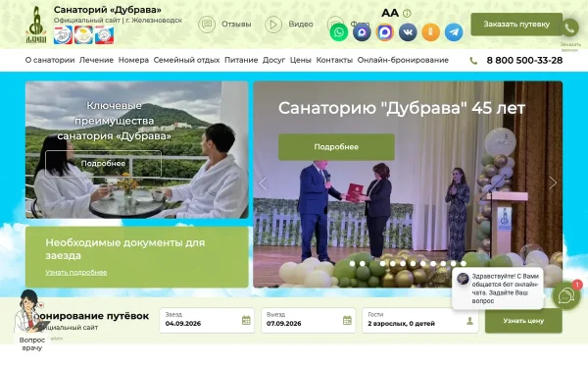Open the Odnoklassniki social icon
The image size is (588, 368).
(x=430, y=32)
